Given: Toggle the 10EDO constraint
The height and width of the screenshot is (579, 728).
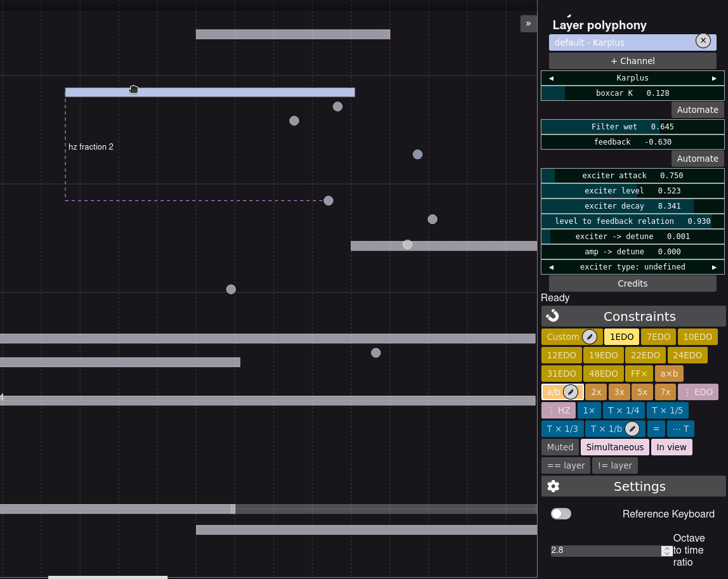Looking at the screenshot, I should (x=698, y=337).
